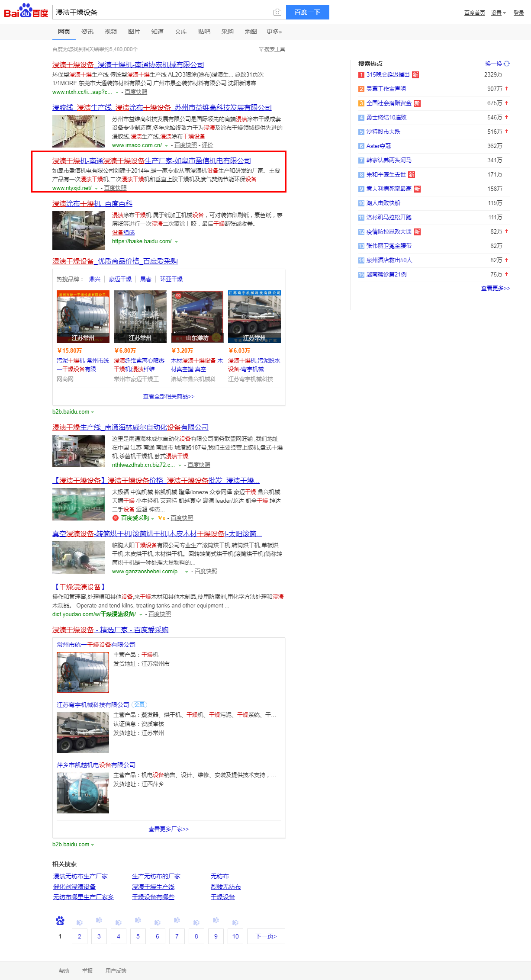Click 查看更多>> under hot searches
The height and width of the screenshot is (980, 531).
(x=496, y=288)
